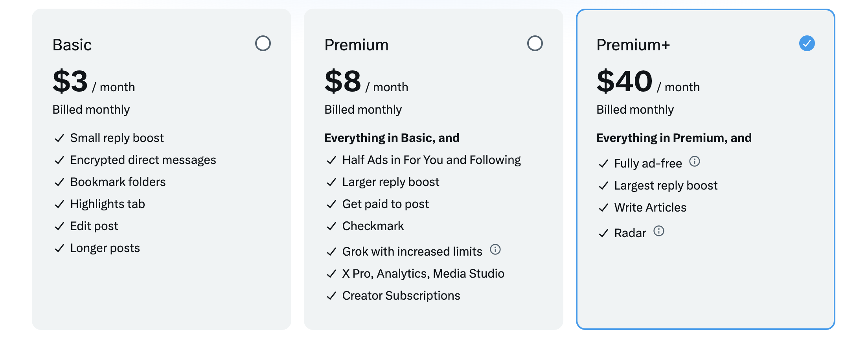
Task: Click Everything in Premium, and heading
Action: point(674,138)
